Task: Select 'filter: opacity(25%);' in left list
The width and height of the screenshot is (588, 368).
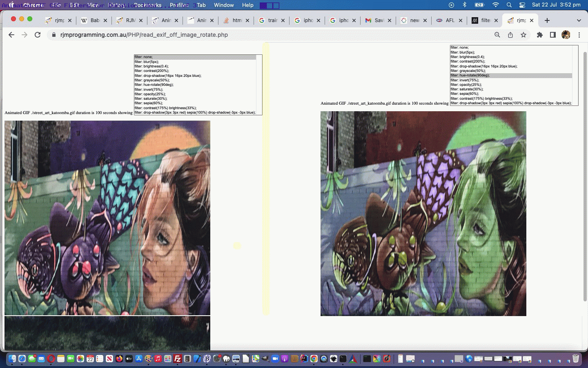Action: pyautogui.click(x=195, y=94)
